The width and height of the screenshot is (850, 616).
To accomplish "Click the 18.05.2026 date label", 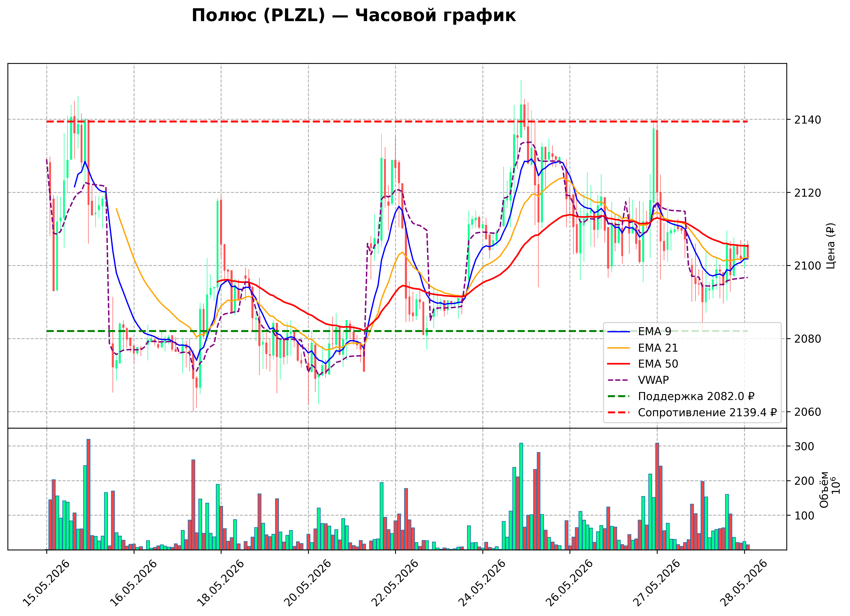I will coord(220,583).
